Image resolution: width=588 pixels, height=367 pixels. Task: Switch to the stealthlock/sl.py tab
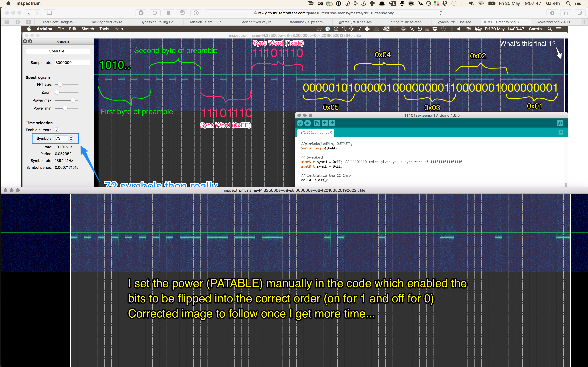coord(307,22)
